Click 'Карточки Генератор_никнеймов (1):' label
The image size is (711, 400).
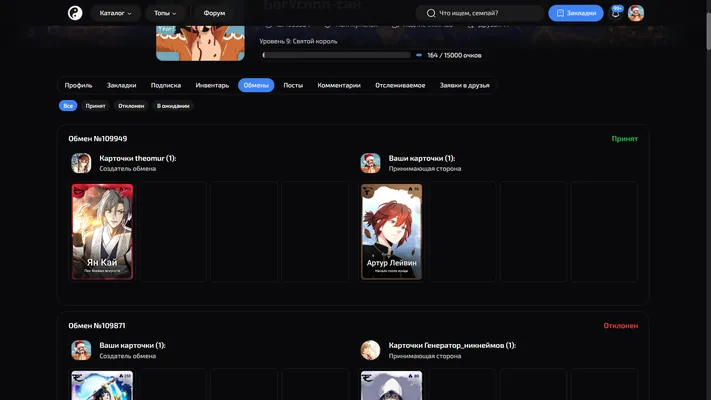coord(452,345)
